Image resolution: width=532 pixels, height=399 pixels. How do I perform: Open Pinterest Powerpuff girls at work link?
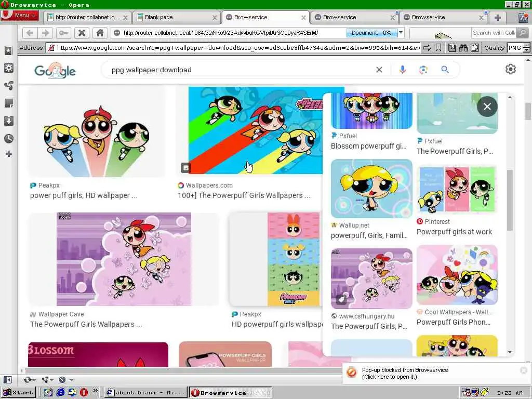pyautogui.click(x=454, y=232)
